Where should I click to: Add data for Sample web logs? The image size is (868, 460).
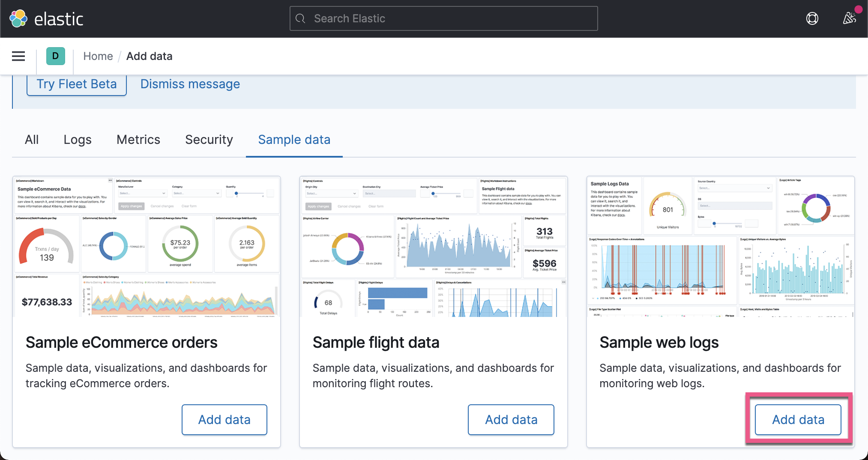click(798, 420)
